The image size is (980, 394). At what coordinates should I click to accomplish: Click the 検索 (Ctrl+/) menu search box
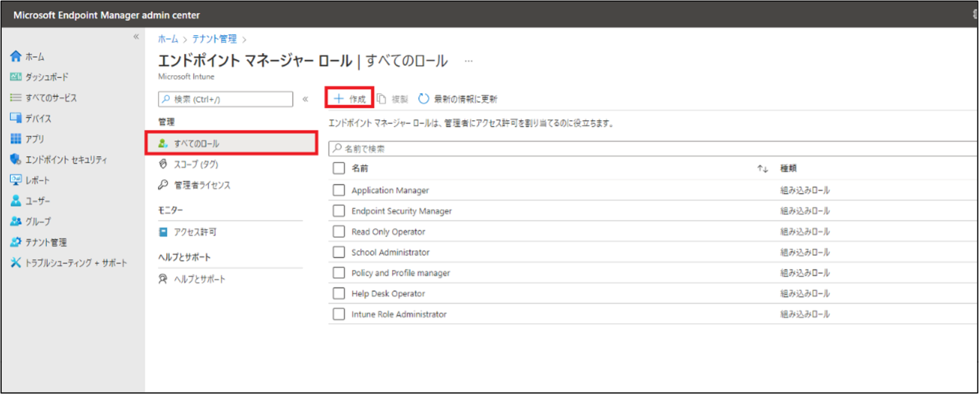pos(226,99)
